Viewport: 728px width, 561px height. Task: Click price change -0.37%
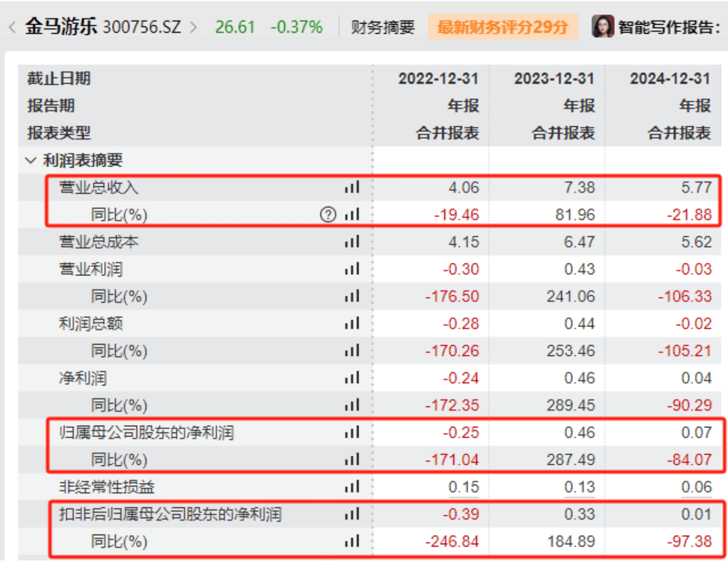[x=296, y=27]
